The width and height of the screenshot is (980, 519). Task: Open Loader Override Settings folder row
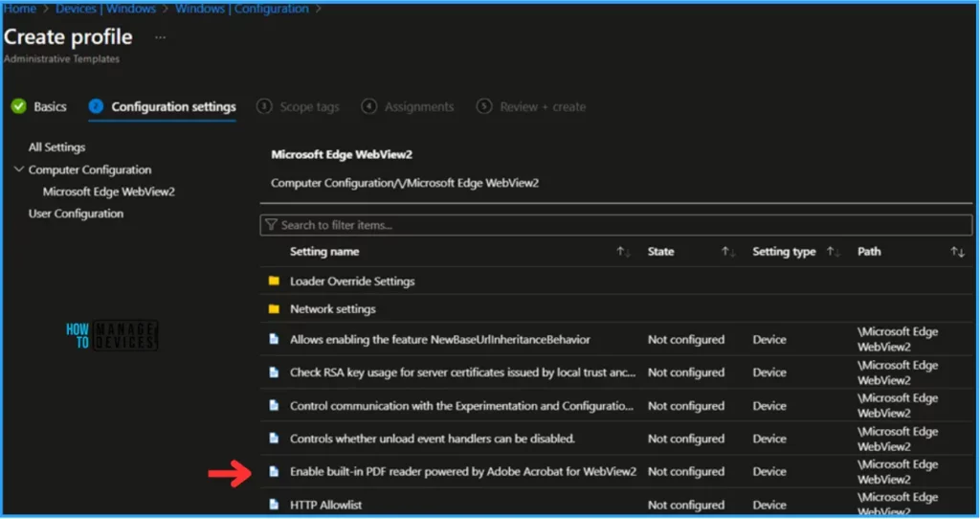tap(352, 282)
